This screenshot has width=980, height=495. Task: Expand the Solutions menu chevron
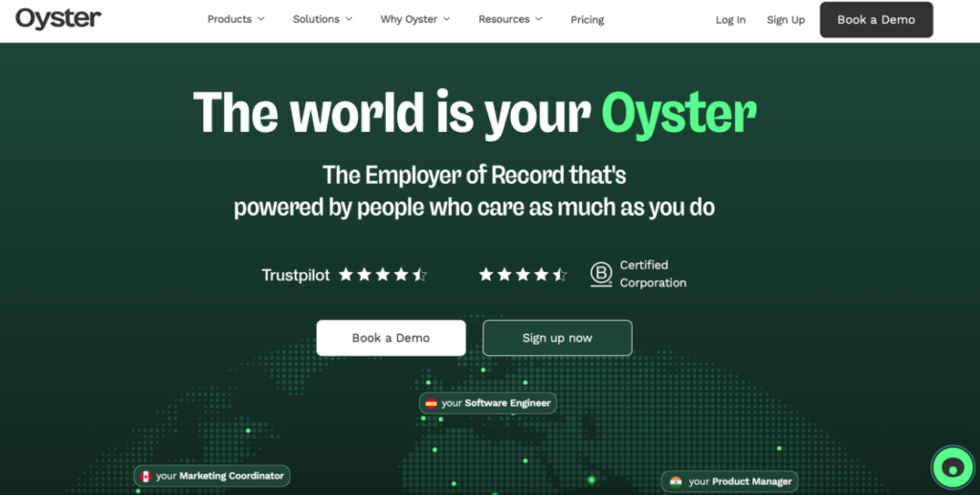coord(348,19)
